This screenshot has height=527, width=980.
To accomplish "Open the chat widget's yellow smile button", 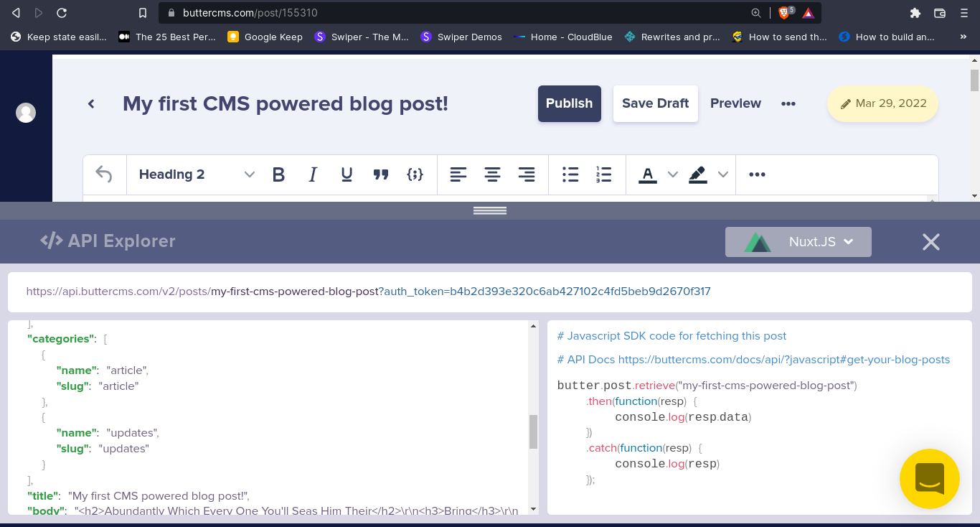I will (930, 479).
